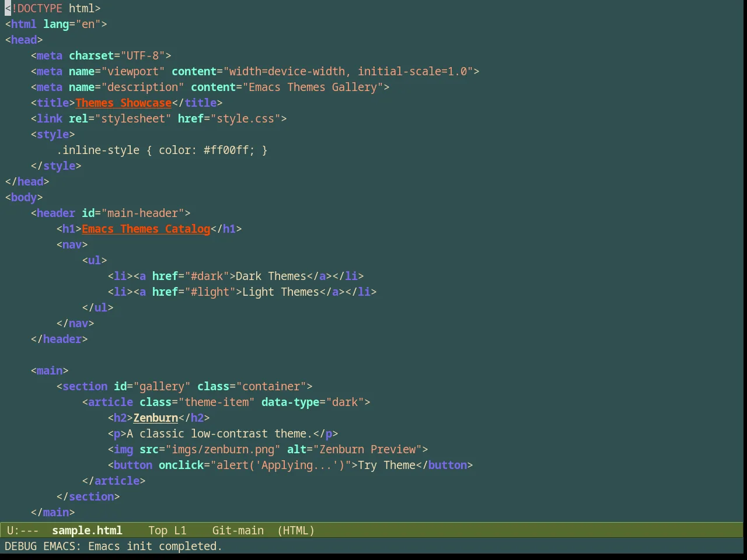Click the "container" class value
Screen dimensions: 747x560
coord(271,386)
